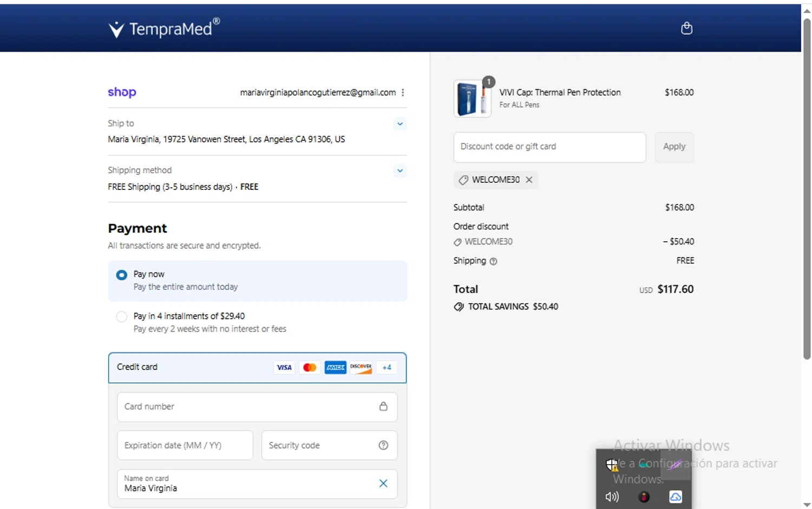Open the VIVI Cap product thumbnail
The width and height of the screenshot is (812, 509).
pos(472,98)
